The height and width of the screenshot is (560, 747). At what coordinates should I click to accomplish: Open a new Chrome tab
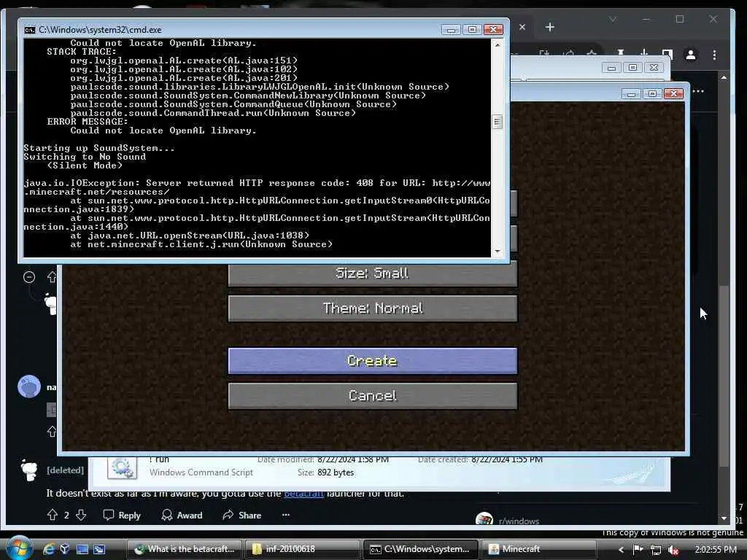550,27
